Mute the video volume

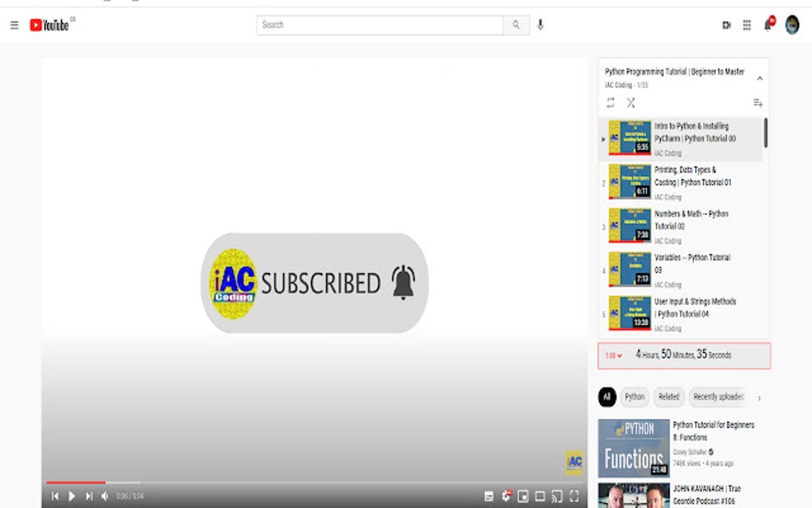(x=104, y=495)
